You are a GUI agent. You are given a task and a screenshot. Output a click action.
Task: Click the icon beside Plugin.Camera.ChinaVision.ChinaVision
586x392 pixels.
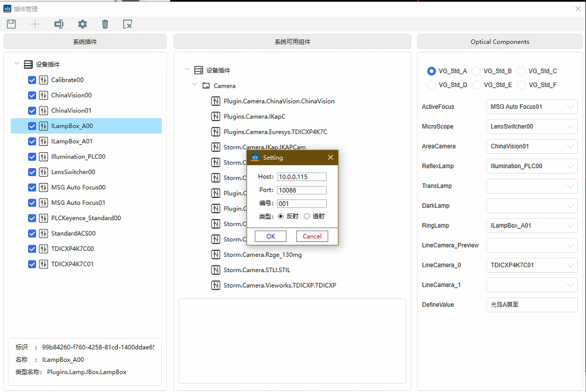[216, 101]
